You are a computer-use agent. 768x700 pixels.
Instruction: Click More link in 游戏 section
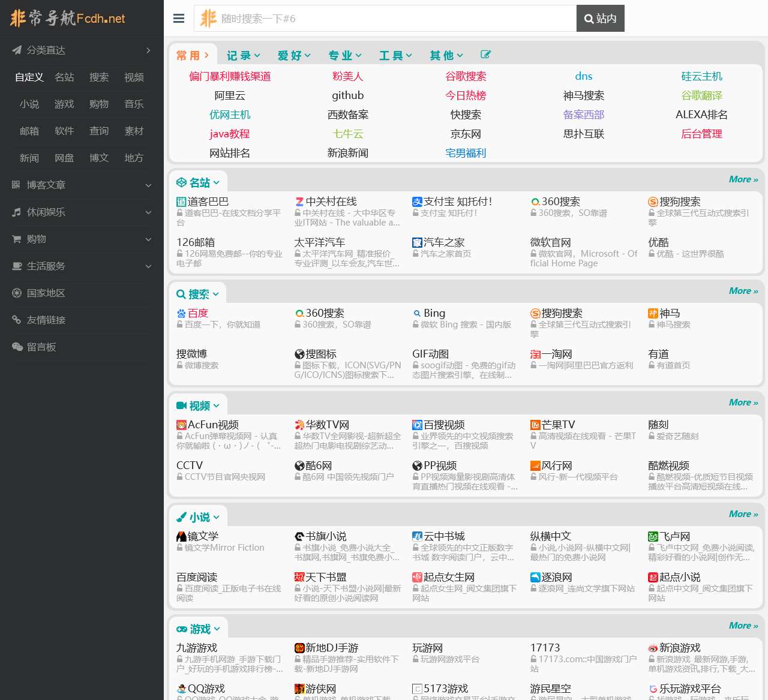pos(743,626)
